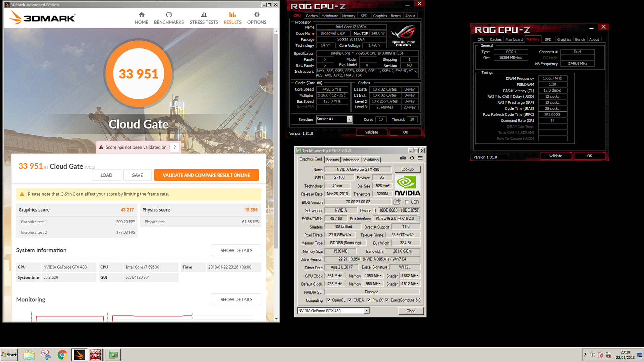Viewport: 644px width, 362px height.
Task: Click the Core Speed value 4498.6 MHz
Action: (x=332, y=89)
